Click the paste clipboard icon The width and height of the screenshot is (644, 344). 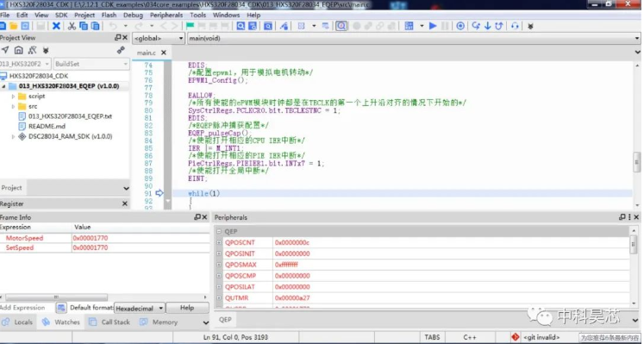click(x=96, y=26)
